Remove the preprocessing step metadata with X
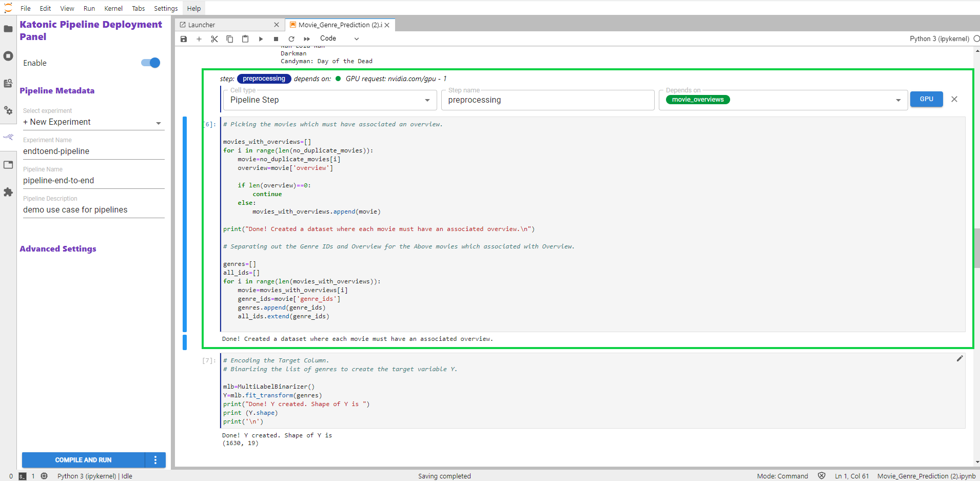 (954, 99)
